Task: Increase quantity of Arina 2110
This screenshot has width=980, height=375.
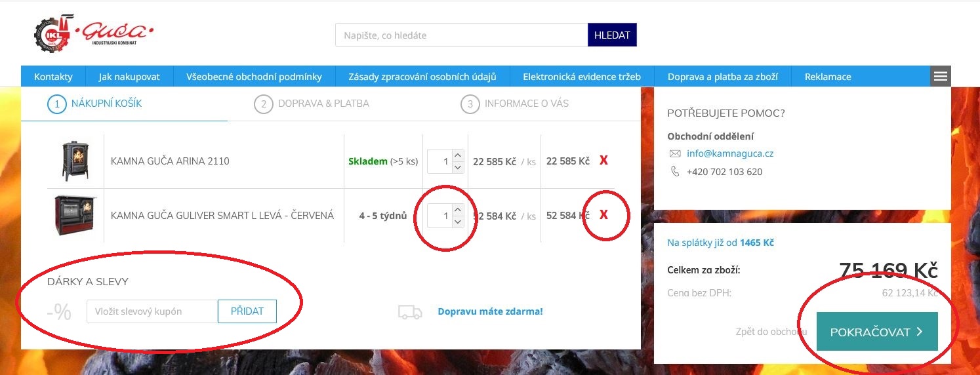Action: (x=458, y=155)
